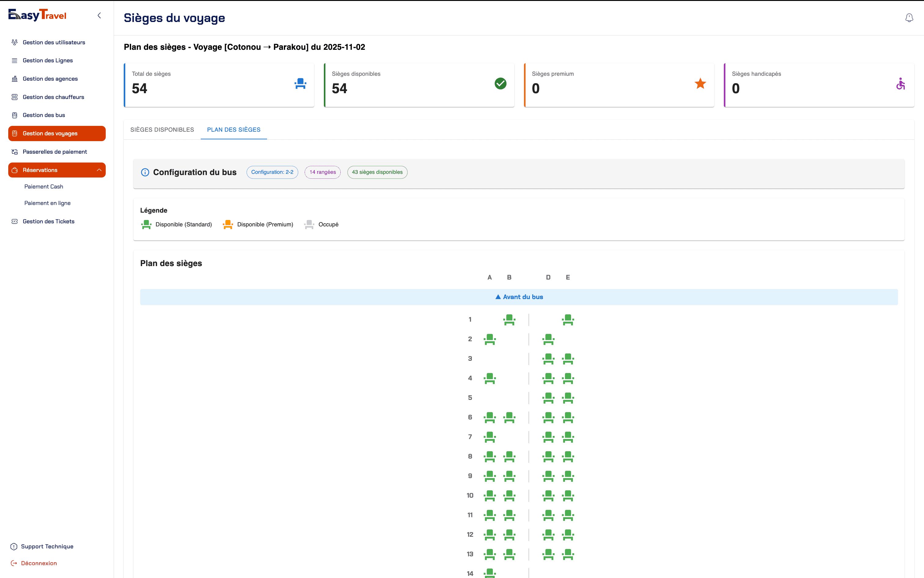Select seat D in row 2
Viewport: 924px width, 578px height.
click(548, 339)
